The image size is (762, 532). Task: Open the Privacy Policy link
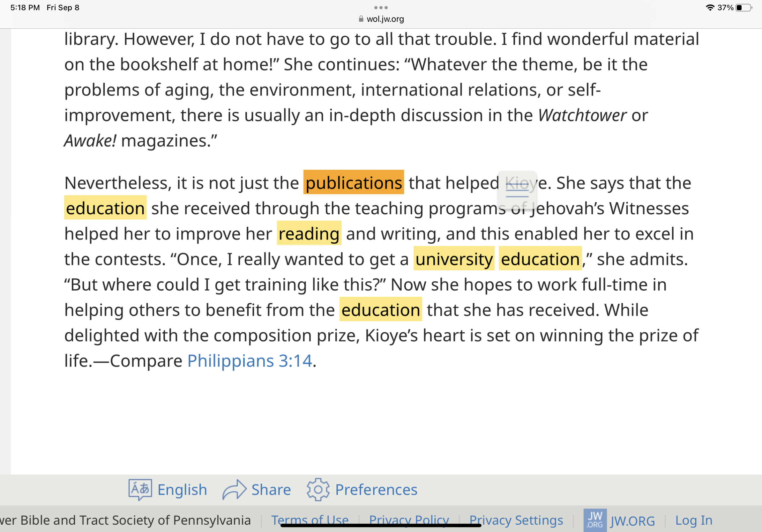[x=409, y=520]
